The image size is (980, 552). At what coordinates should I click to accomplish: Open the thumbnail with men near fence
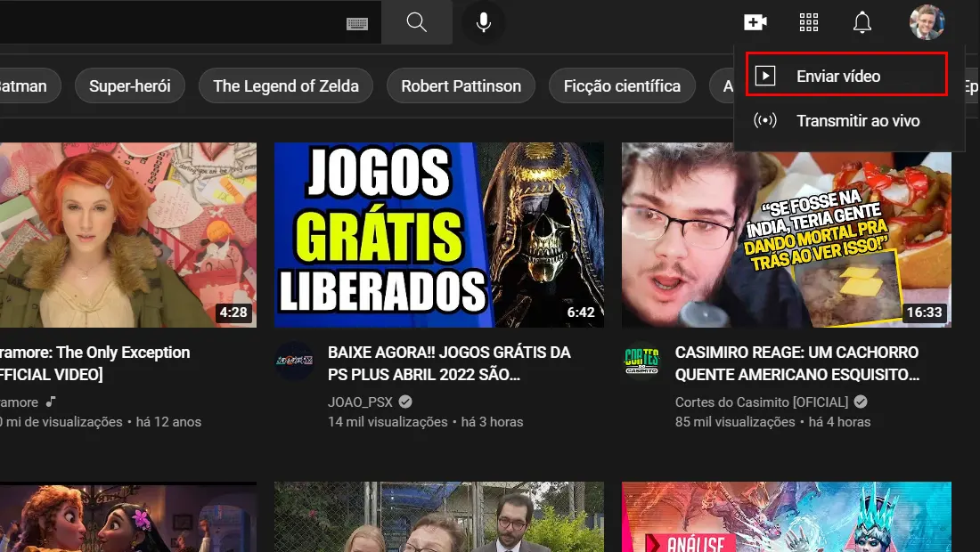click(438, 517)
